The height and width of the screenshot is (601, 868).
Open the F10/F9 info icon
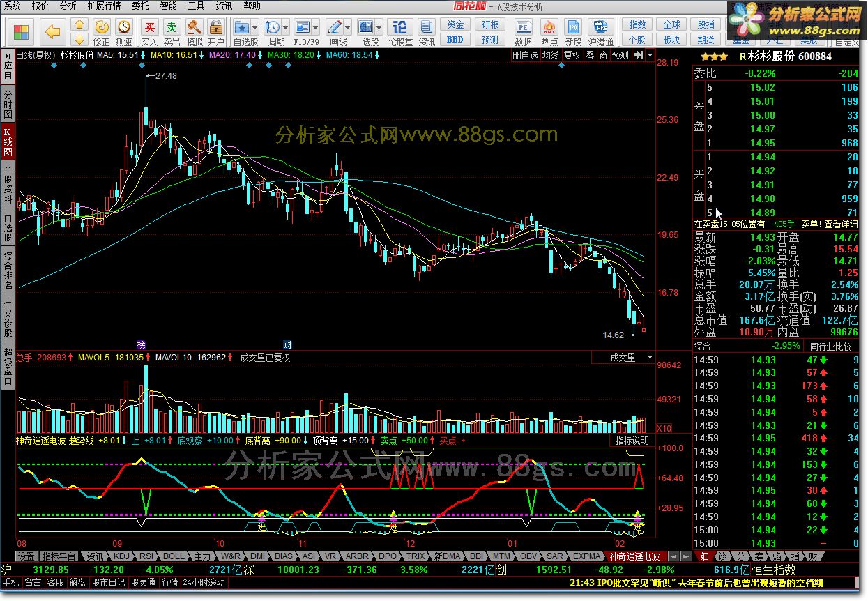[302, 27]
